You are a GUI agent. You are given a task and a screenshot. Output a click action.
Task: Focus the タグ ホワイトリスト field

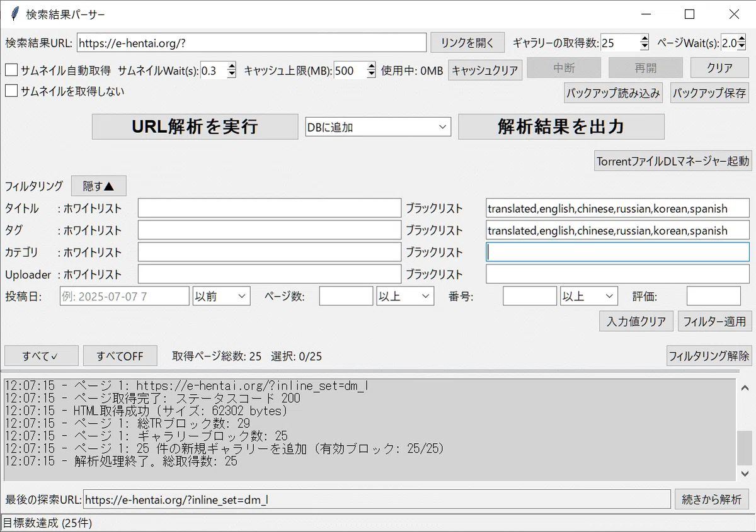(x=270, y=230)
